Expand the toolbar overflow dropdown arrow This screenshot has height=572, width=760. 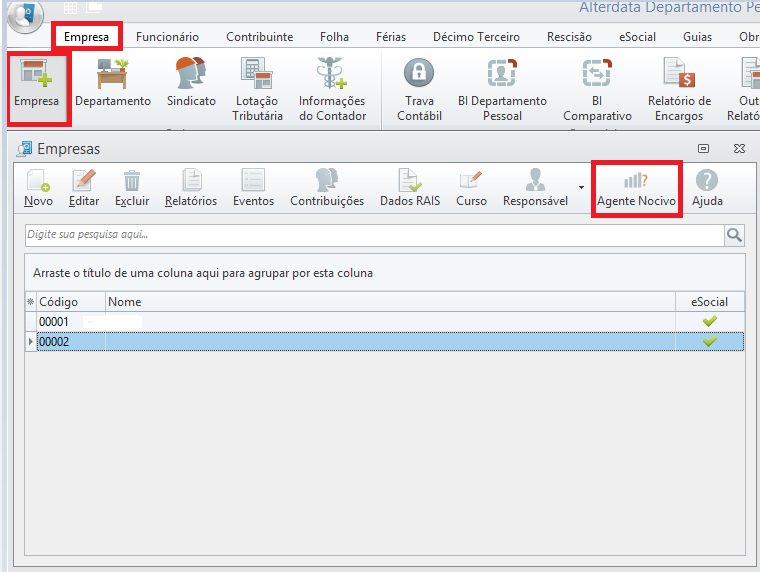pyautogui.click(x=581, y=187)
